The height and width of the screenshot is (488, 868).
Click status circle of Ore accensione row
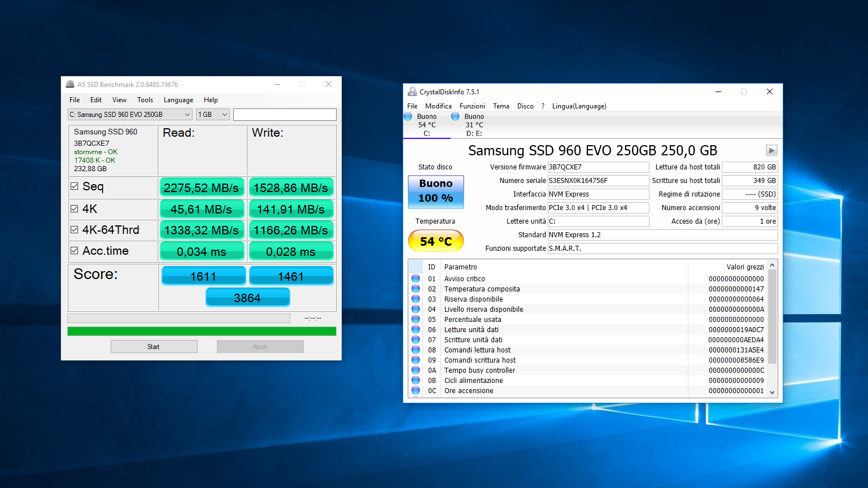[416, 390]
